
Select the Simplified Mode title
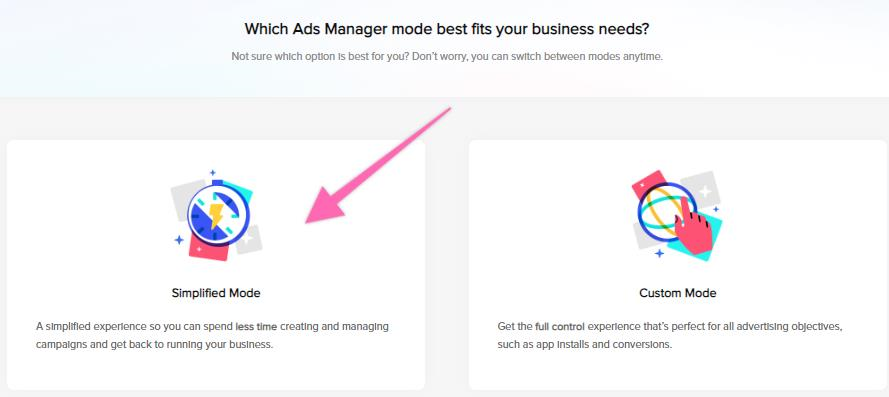click(x=216, y=293)
